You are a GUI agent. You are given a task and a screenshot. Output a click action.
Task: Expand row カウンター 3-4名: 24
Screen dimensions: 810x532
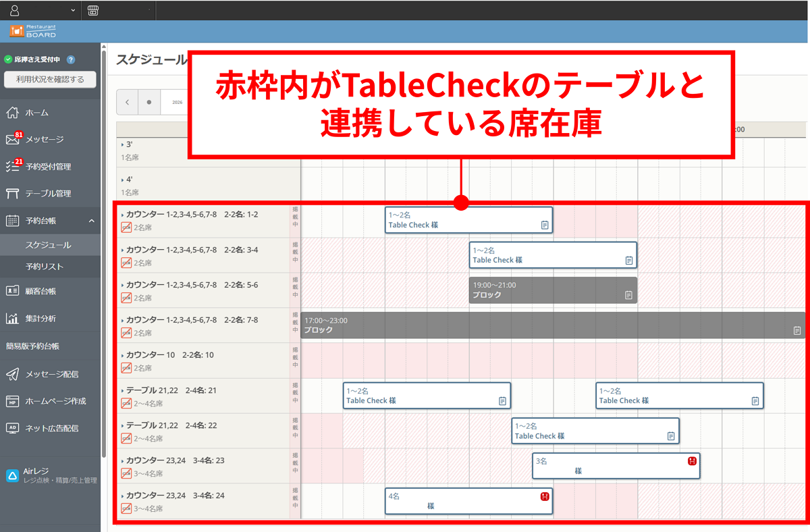click(x=122, y=496)
